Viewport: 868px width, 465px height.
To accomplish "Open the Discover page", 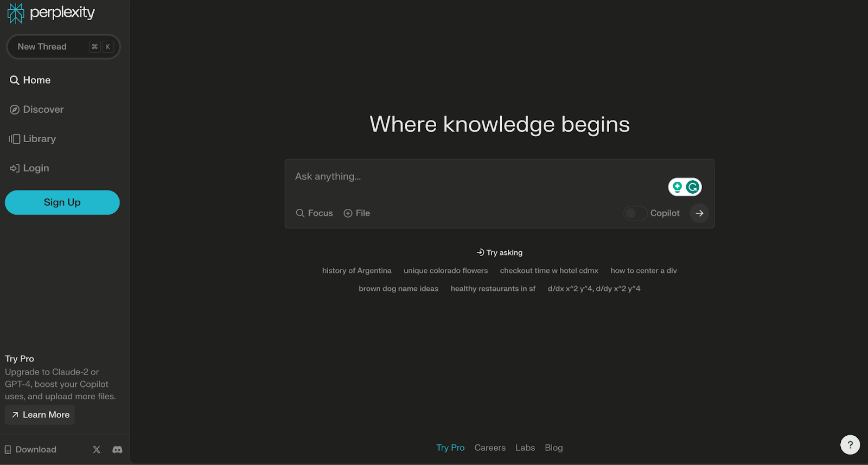I will pos(37,110).
